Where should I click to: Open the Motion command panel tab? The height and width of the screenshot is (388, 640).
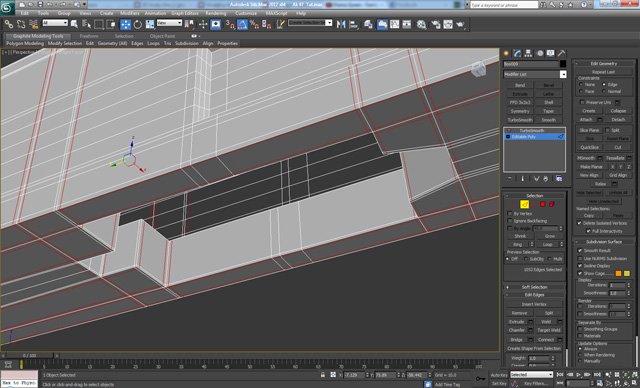pyautogui.click(x=540, y=53)
